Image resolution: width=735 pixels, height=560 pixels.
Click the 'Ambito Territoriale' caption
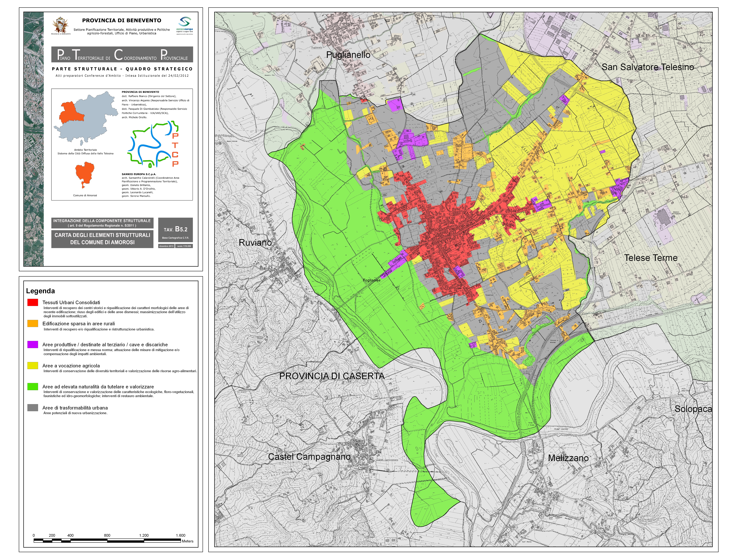[x=85, y=150]
